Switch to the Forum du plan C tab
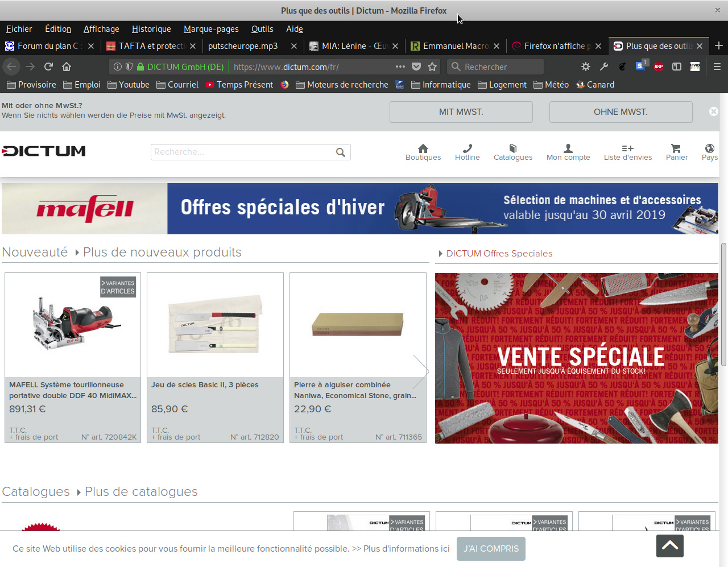728x567 pixels. pos(50,46)
